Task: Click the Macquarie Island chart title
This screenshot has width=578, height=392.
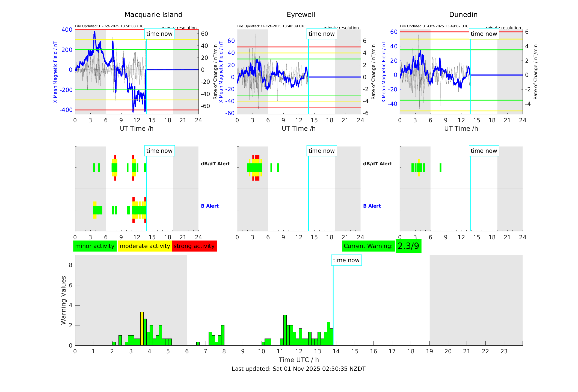Action: coord(153,15)
